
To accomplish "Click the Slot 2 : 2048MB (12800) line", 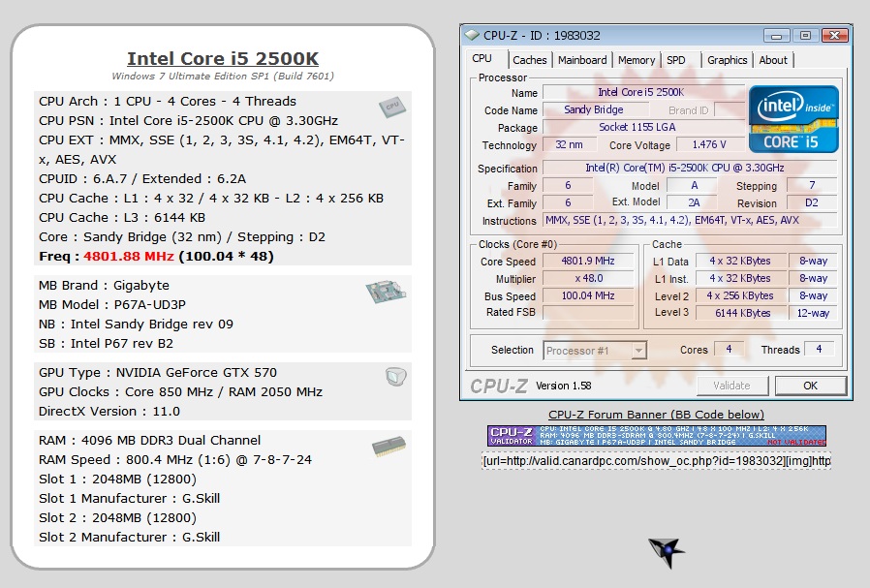I will (117, 517).
